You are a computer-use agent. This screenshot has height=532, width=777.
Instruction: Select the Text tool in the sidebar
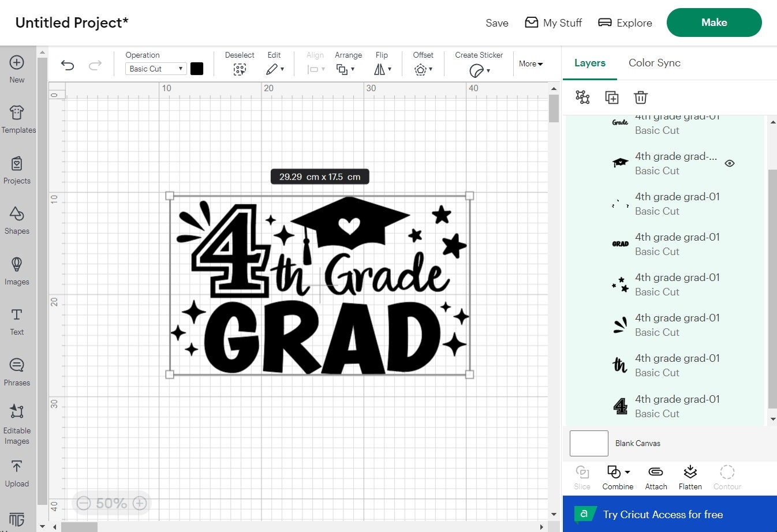pos(17,321)
